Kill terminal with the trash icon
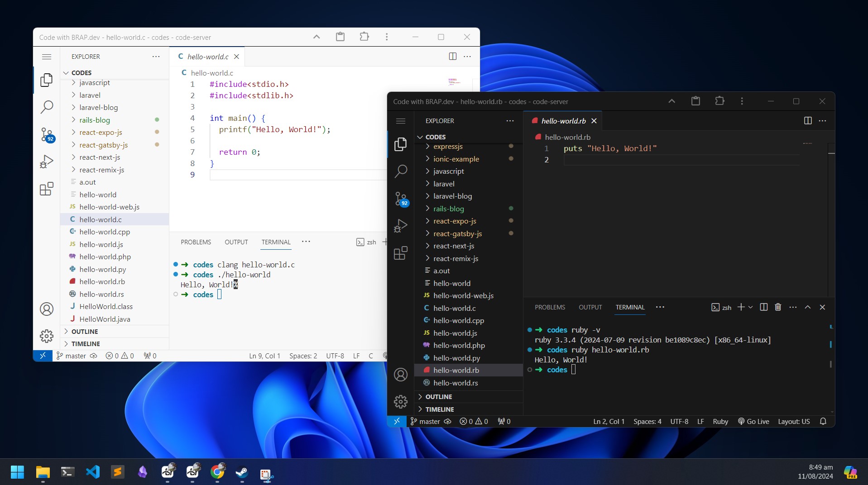 778,307
